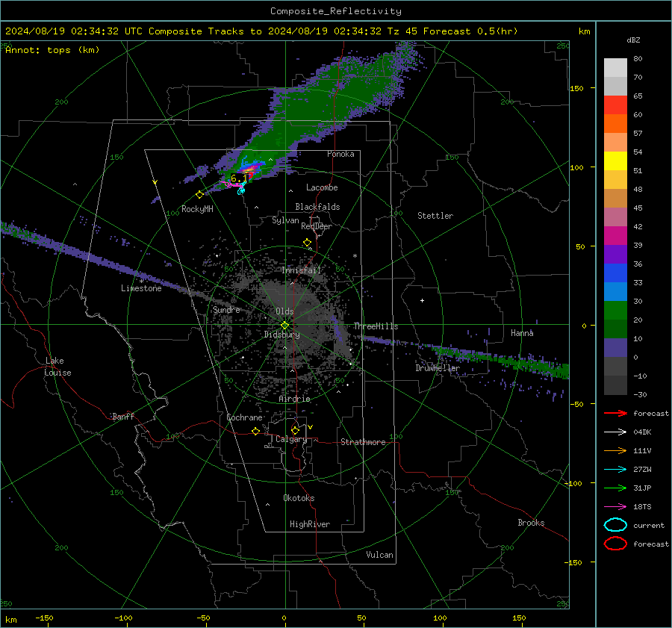The width and height of the screenshot is (672, 628).
Task: Click the dark purple 0–10 dBZ band
Action: coord(615,348)
